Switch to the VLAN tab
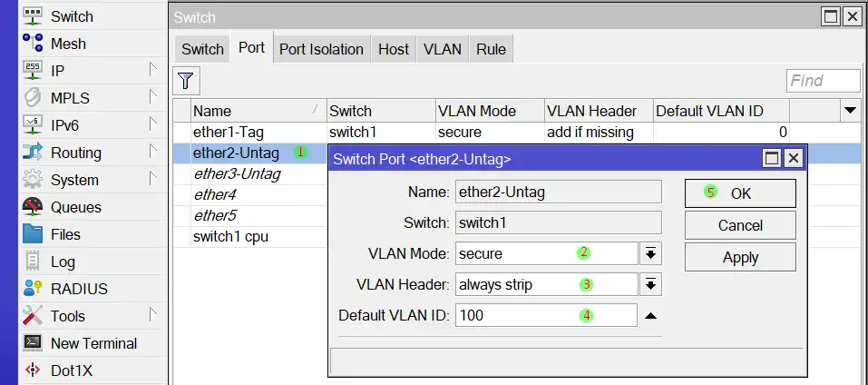This screenshot has height=385, width=868. [443, 49]
